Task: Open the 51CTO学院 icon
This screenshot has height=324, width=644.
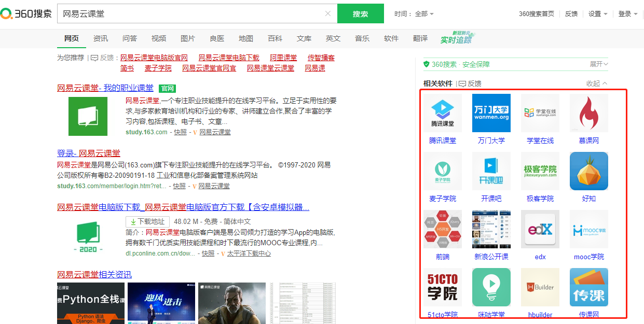Action: coord(442,287)
